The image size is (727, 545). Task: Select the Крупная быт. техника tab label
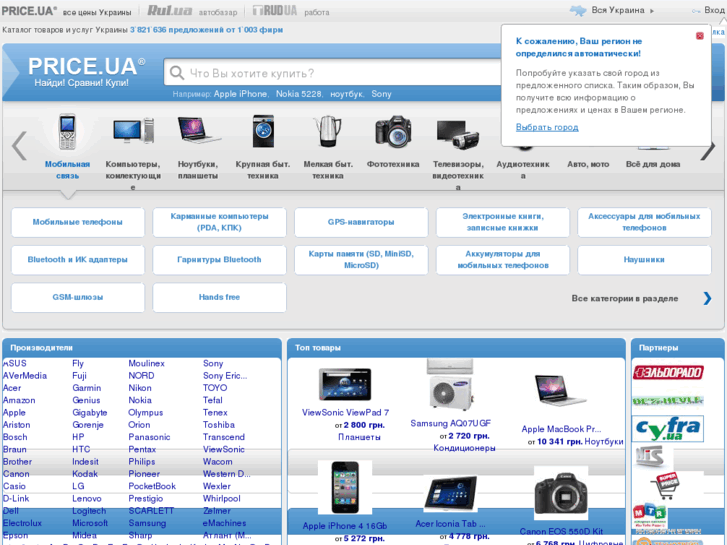point(263,170)
